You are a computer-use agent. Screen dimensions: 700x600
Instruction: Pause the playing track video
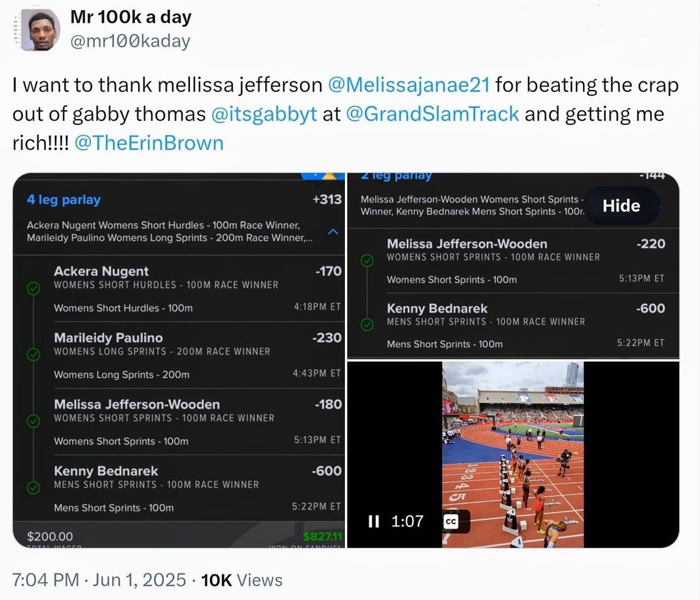pos(374,521)
